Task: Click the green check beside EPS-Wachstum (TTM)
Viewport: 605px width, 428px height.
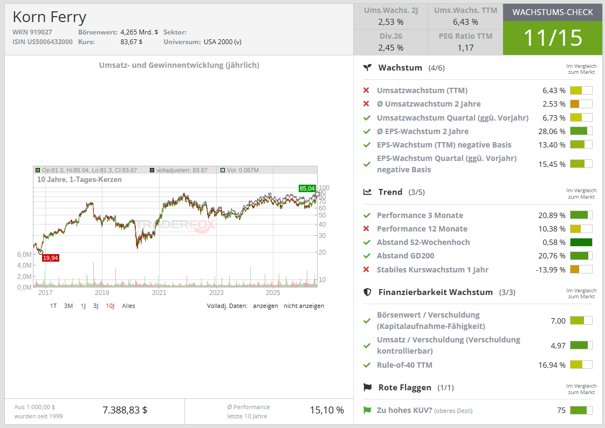Action: click(x=367, y=145)
